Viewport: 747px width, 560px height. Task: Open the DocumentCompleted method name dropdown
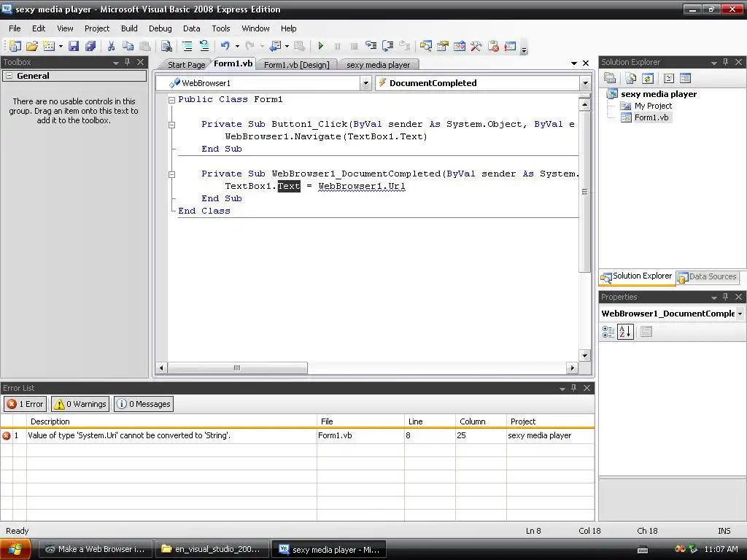coord(585,83)
